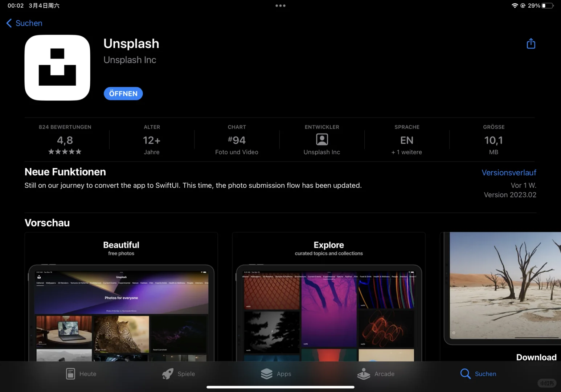
Task: Tap the SwiftUI release notes text
Action: coord(193,185)
